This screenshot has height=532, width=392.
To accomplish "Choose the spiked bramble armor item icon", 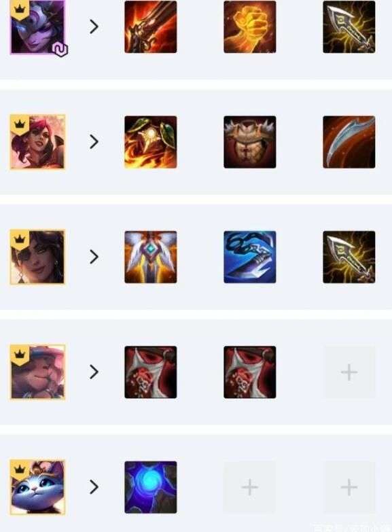I will [250, 142].
